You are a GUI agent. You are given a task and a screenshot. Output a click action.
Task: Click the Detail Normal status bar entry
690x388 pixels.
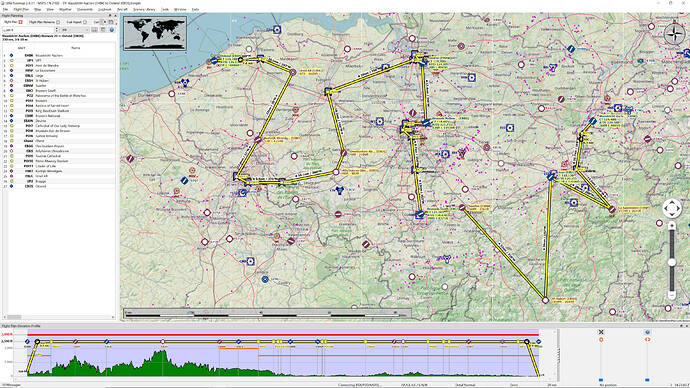tap(465, 385)
